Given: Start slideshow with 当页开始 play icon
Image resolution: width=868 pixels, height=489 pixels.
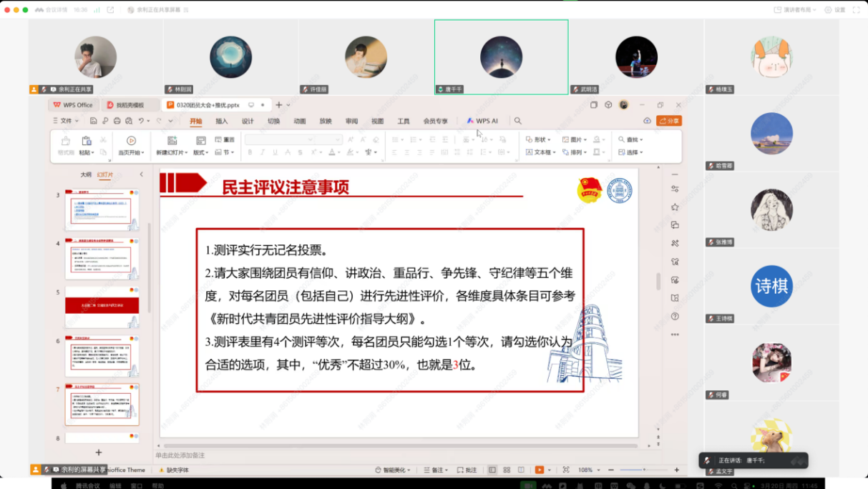Looking at the screenshot, I should (131, 141).
